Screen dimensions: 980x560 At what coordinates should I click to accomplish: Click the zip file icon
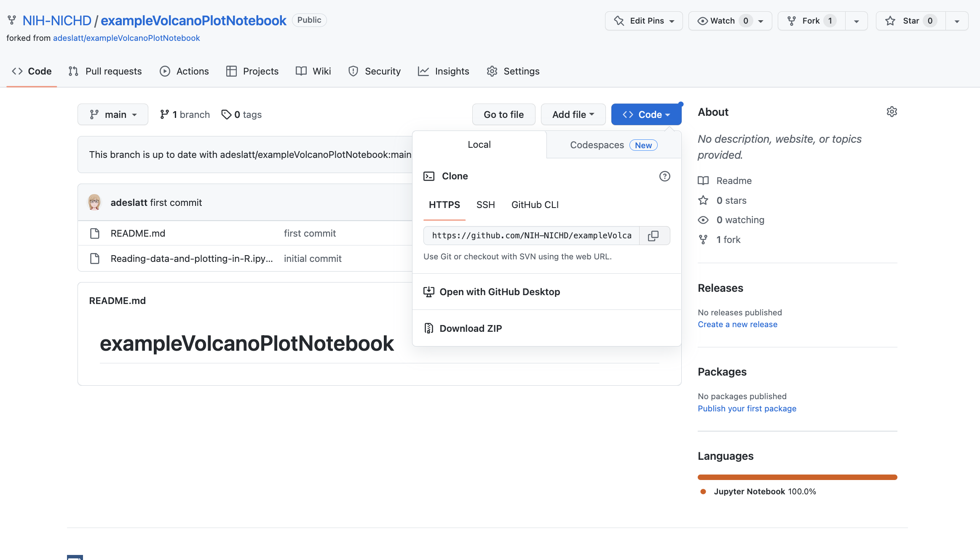pos(428,328)
